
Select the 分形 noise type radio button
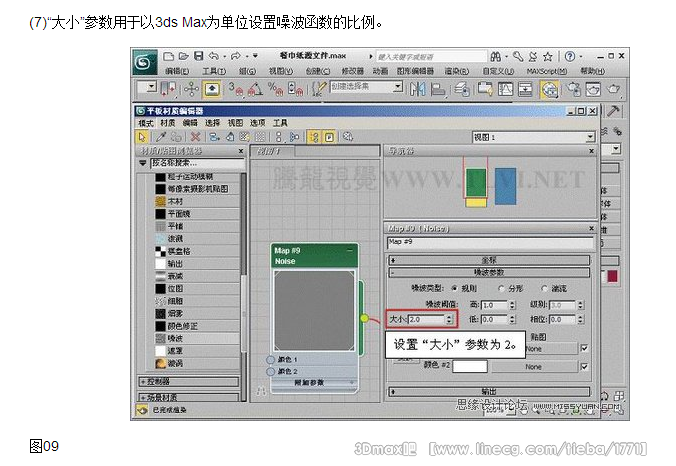coord(501,288)
